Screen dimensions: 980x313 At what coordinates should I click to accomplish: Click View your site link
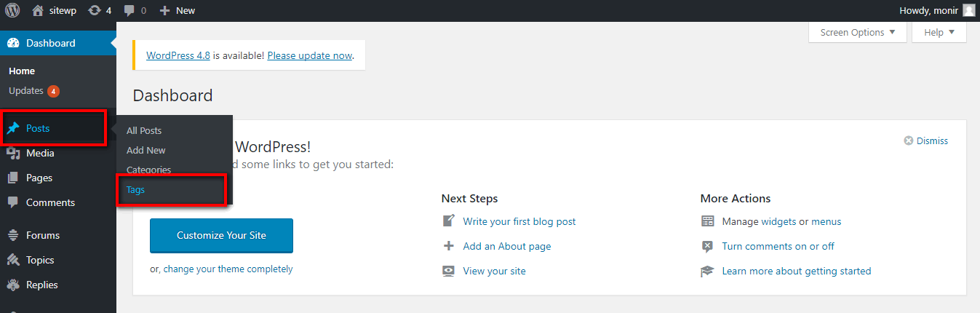494,271
